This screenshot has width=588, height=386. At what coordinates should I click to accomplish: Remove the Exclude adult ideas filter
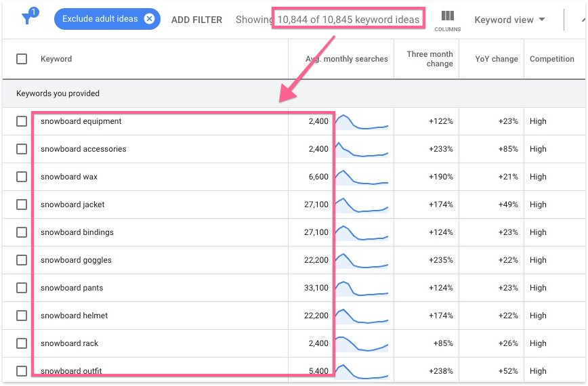149,19
